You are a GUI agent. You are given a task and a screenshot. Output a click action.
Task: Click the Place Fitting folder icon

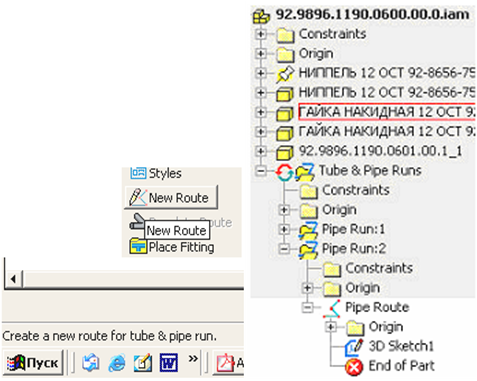click(138, 246)
